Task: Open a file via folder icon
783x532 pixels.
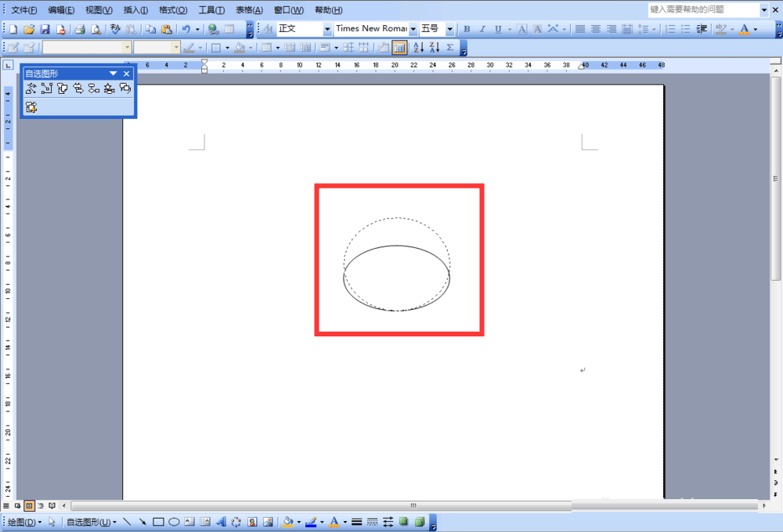Action: (29, 30)
